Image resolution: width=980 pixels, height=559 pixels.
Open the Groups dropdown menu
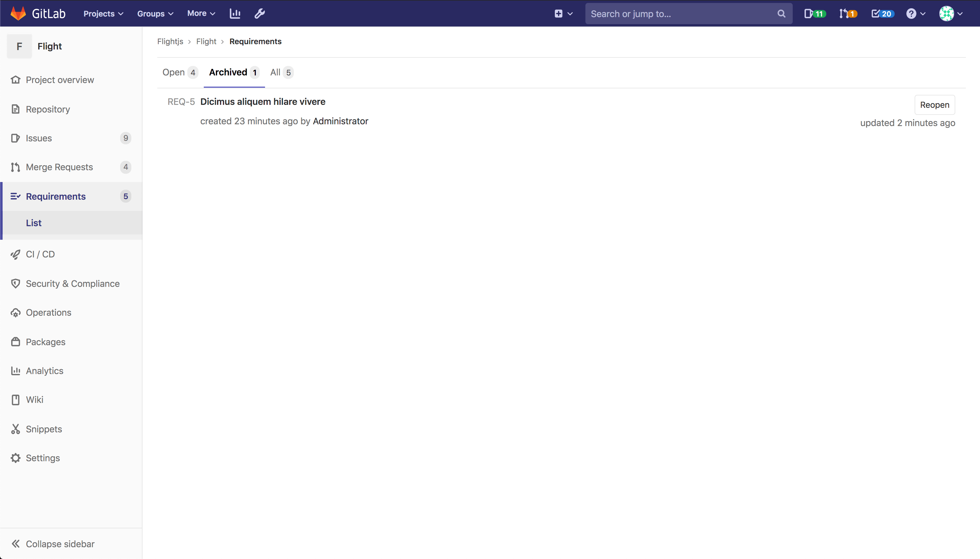pyautogui.click(x=156, y=14)
